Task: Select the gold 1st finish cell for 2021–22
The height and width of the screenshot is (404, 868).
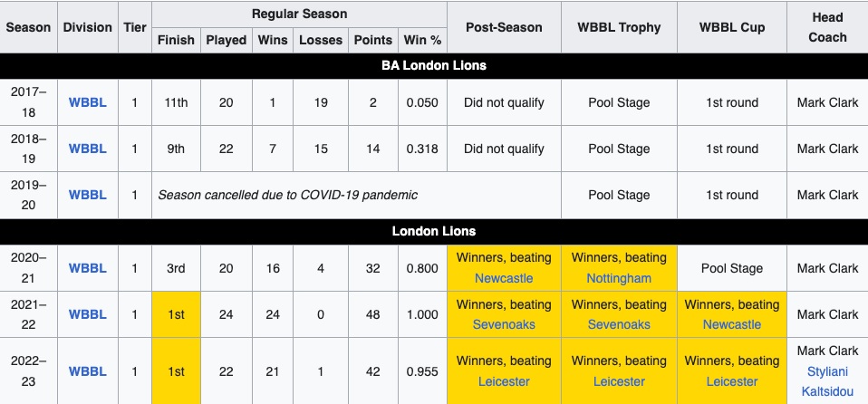Action: pyautogui.click(x=176, y=314)
